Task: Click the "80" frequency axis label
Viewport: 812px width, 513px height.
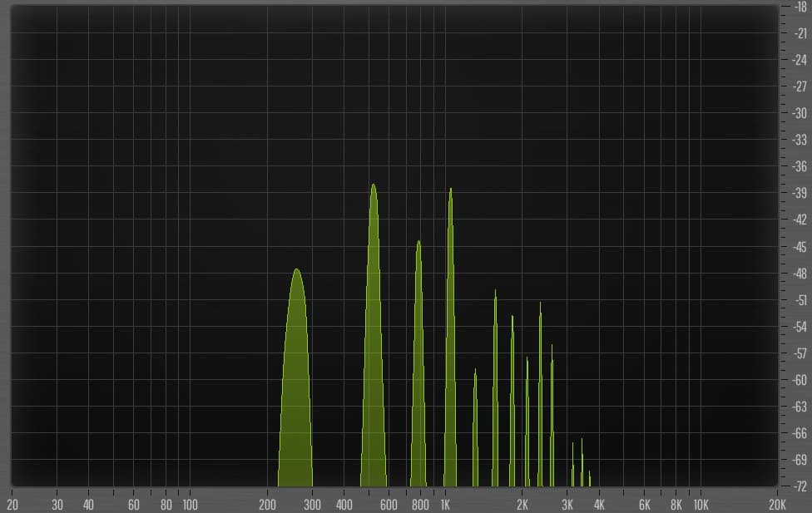Action: (x=166, y=505)
